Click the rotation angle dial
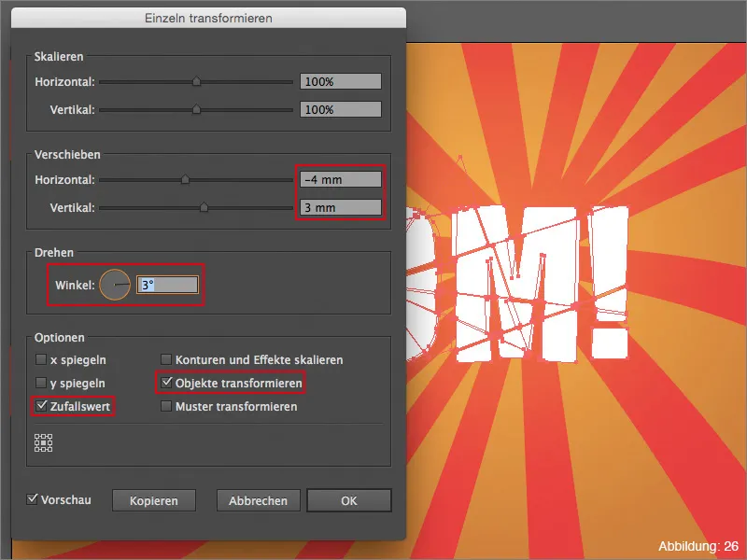Viewport: 747px width, 560px height. [x=115, y=285]
